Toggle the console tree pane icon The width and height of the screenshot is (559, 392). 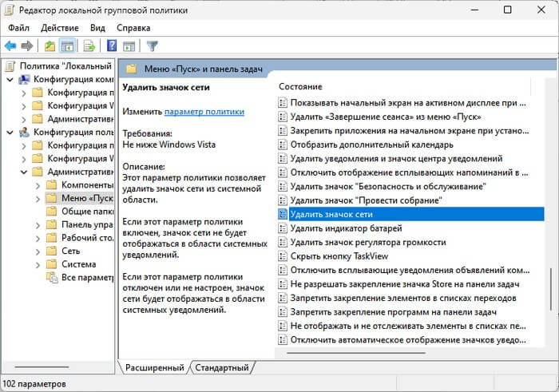68,46
